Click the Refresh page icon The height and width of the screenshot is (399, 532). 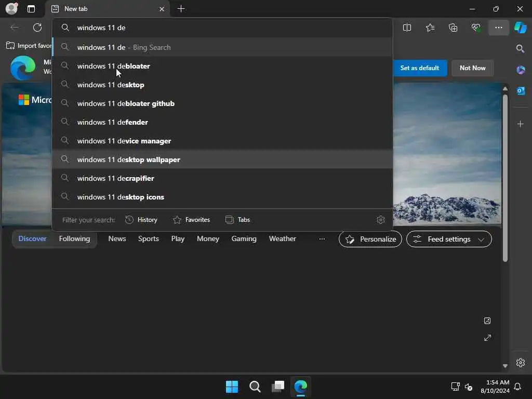point(37,28)
